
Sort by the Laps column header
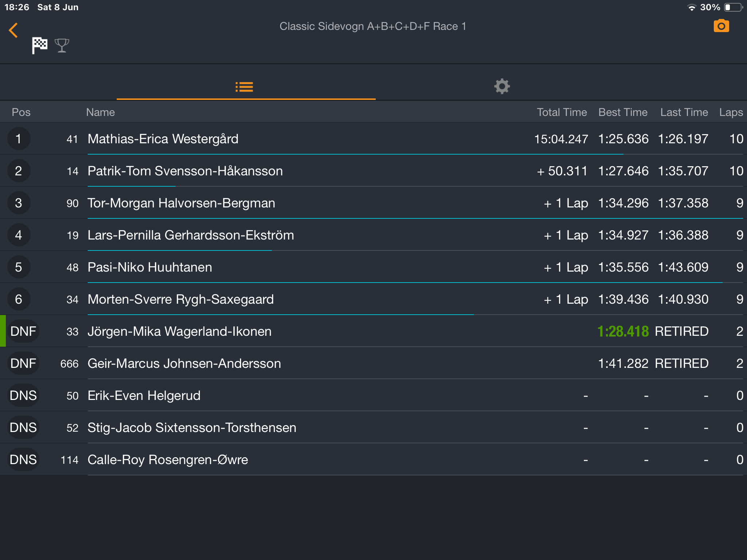click(x=731, y=112)
